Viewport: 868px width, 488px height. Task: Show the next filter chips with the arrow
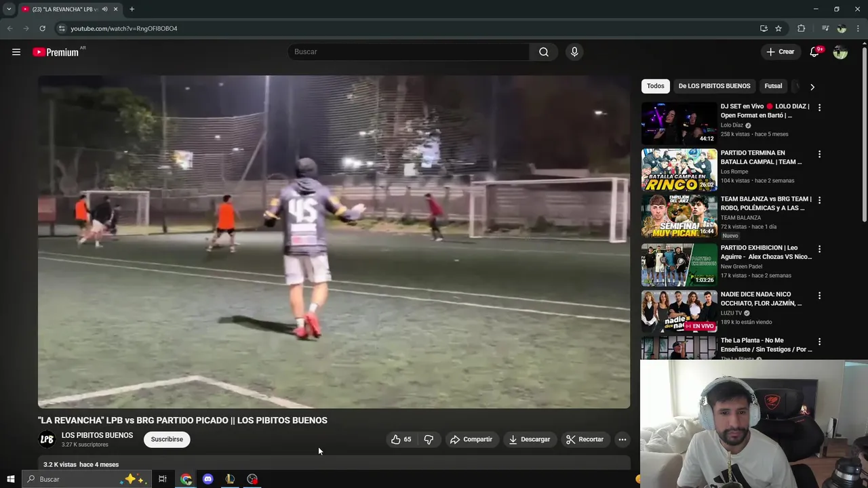click(812, 87)
